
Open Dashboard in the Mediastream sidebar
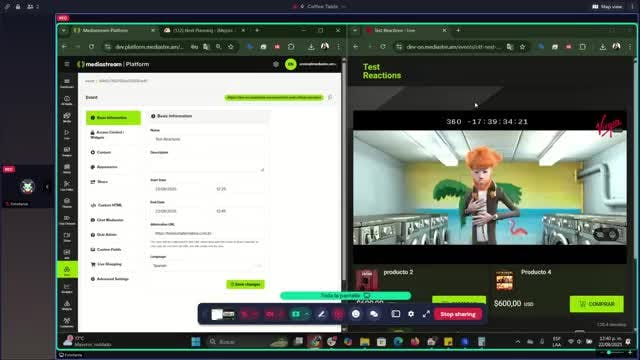click(67, 83)
